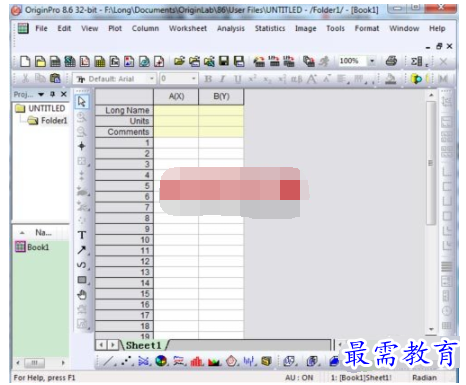Open the Analysis menu

(231, 29)
